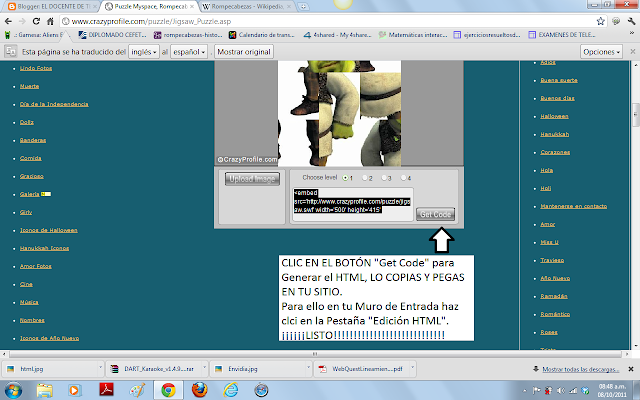Open the Música category link

[29, 302]
